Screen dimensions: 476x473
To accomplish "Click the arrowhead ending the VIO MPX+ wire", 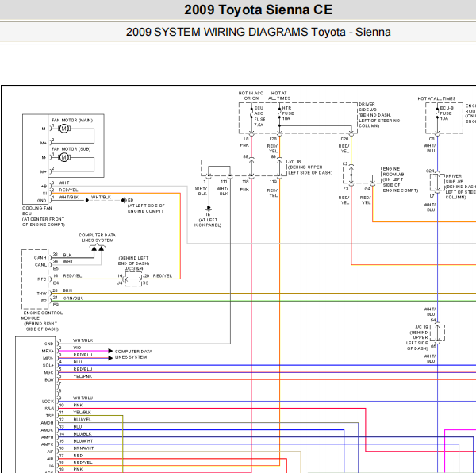I will (110, 351).
